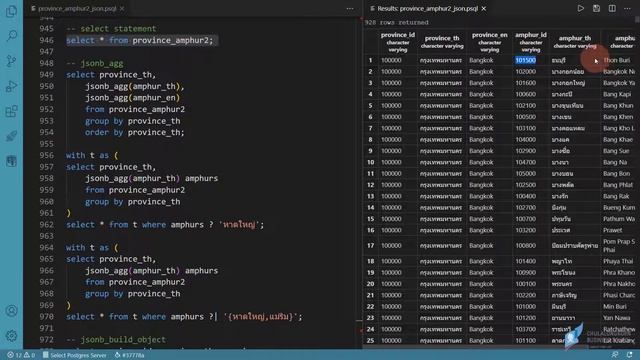Select the cell Thon Buri
Screen dimensions: 640x360
616,60
